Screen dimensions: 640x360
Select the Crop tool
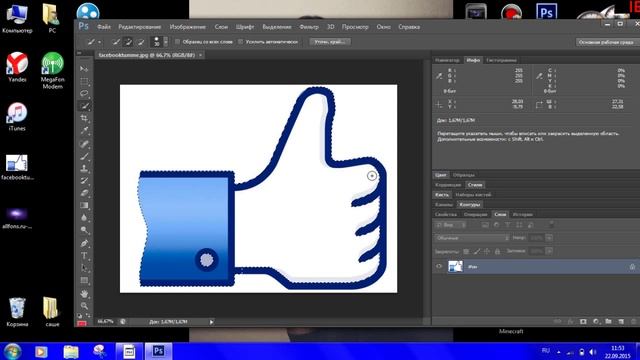pos(84,118)
